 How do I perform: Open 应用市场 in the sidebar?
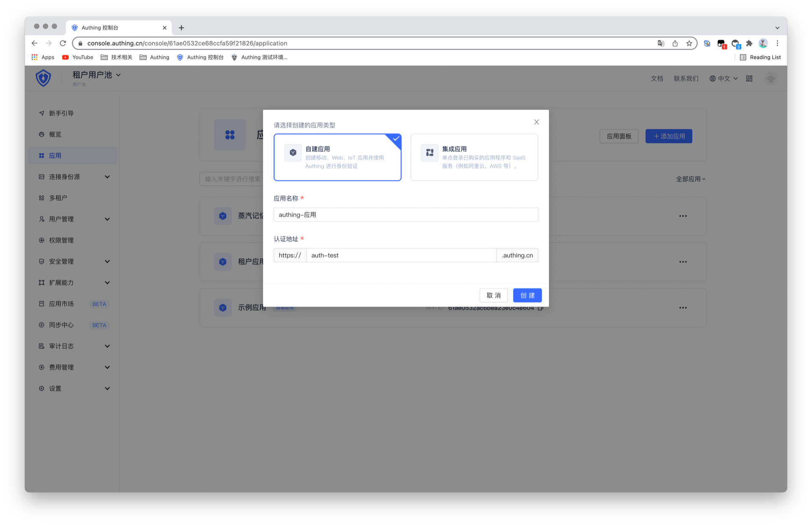click(x=61, y=304)
